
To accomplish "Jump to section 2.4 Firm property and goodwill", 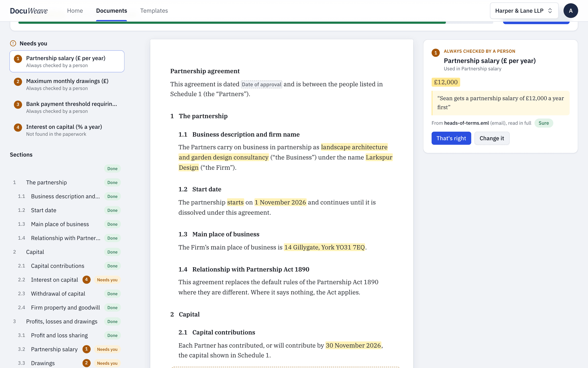I will click(x=67, y=307).
